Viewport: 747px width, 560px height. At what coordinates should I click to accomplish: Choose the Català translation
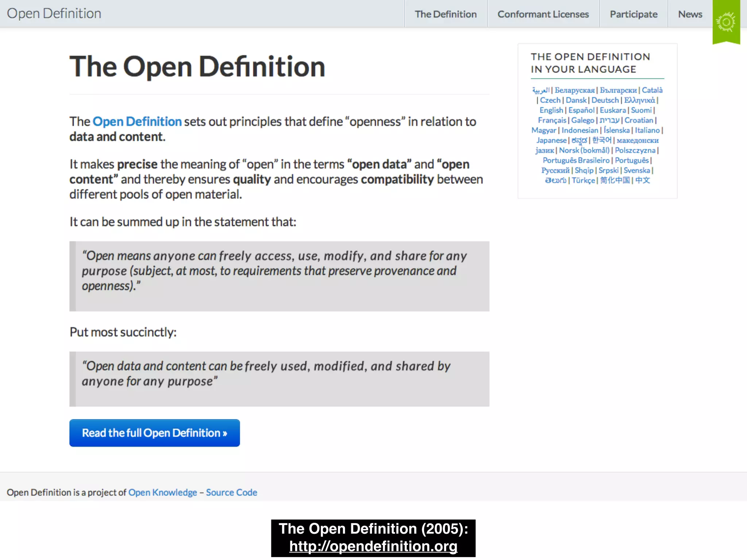pos(652,90)
